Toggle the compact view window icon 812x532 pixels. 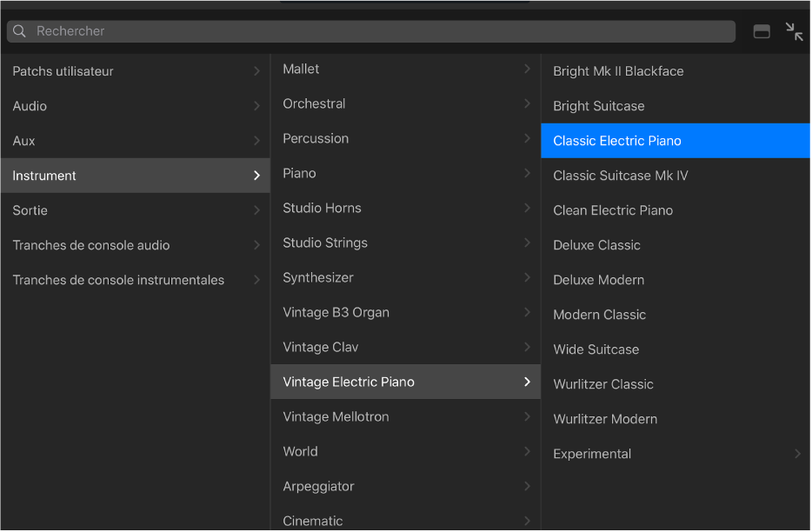pyautogui.click(x=762, y=31)
